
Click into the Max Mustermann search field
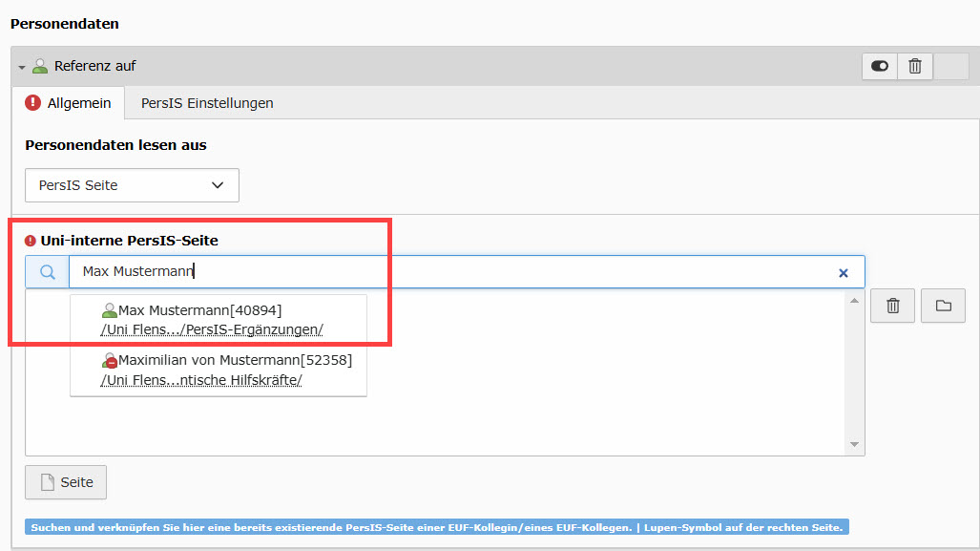pos(448,272)
